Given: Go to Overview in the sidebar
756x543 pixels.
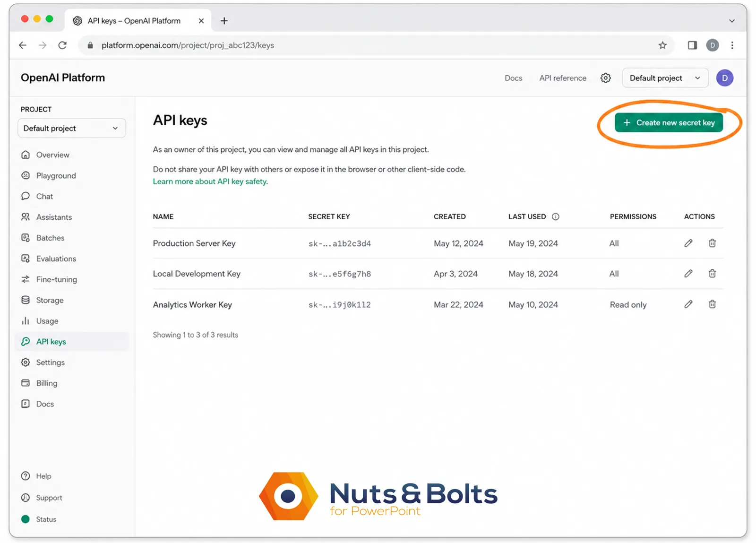Looking at the screenshot, I should (72, 155).
